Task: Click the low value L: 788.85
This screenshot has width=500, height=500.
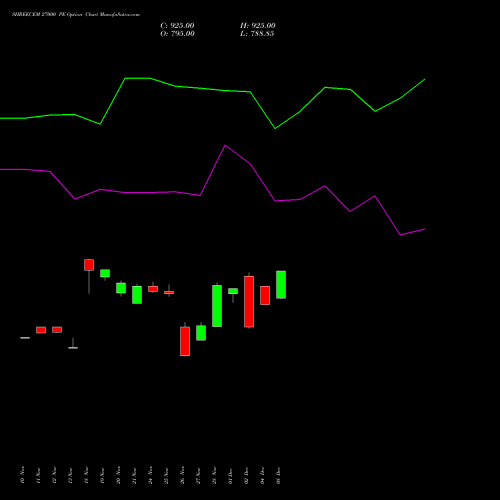Action: pyautogui.click(x=257, y=34)
